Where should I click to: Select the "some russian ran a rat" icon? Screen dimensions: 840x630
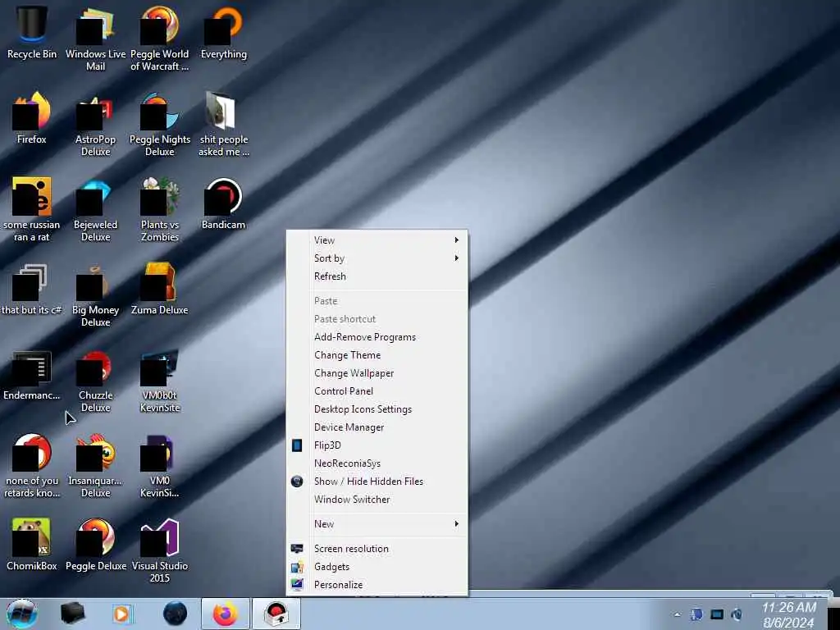click(x=32, y=209)
